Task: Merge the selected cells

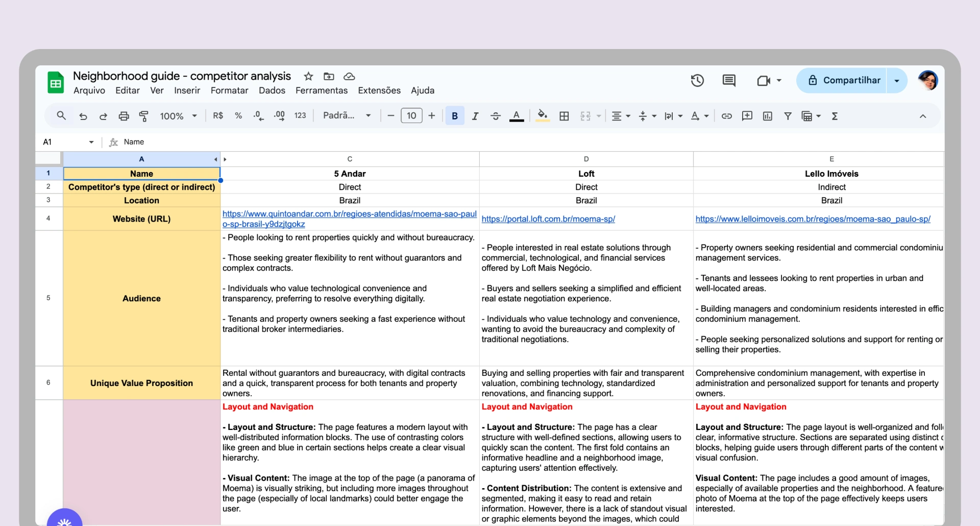Action: (585, 116)
